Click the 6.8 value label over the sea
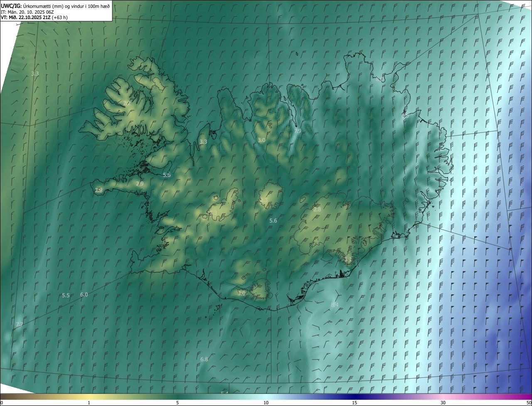Viewport: 532px width, 406px height. tap(204, 359)
